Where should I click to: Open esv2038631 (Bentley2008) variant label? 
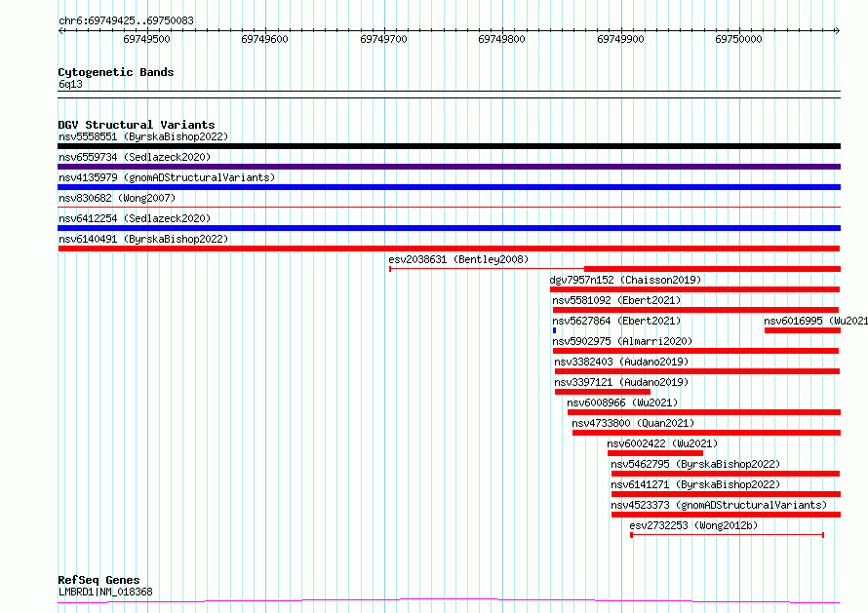[458, 259]
